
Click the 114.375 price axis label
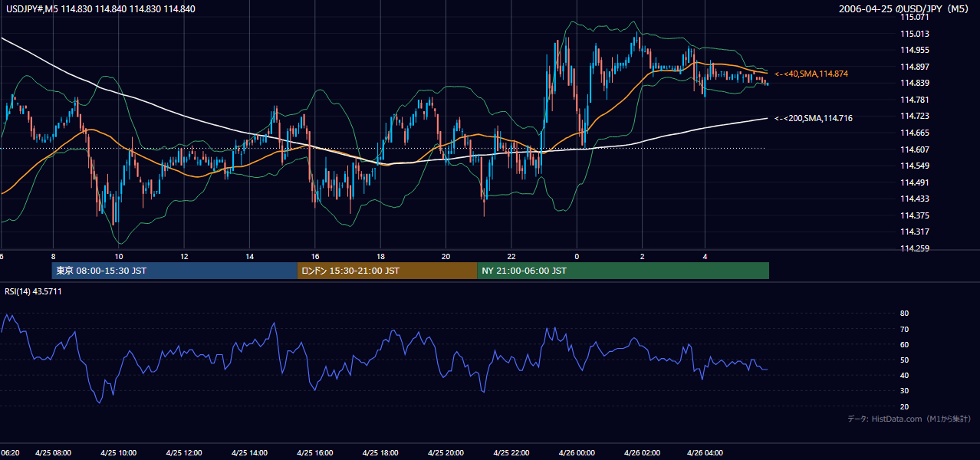[915, 215]
